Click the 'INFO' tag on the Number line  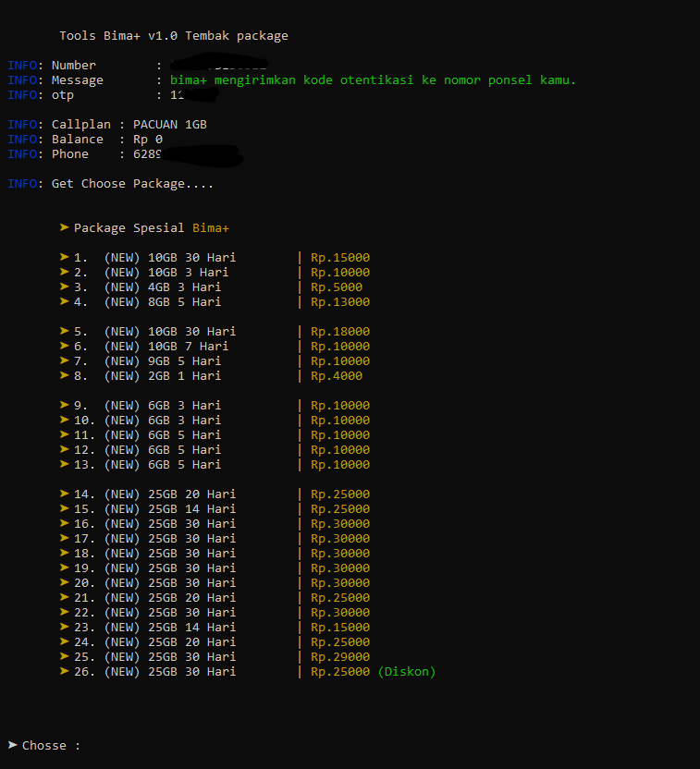[22, 66]
